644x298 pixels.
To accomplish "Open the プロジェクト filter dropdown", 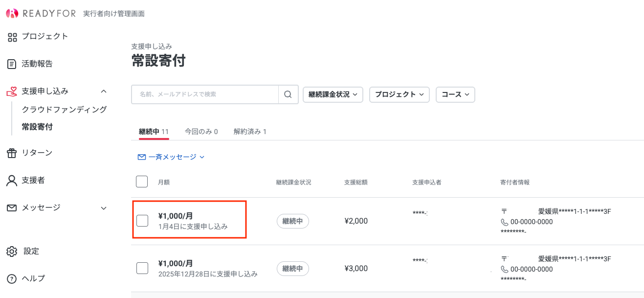I will click(400, 94).
